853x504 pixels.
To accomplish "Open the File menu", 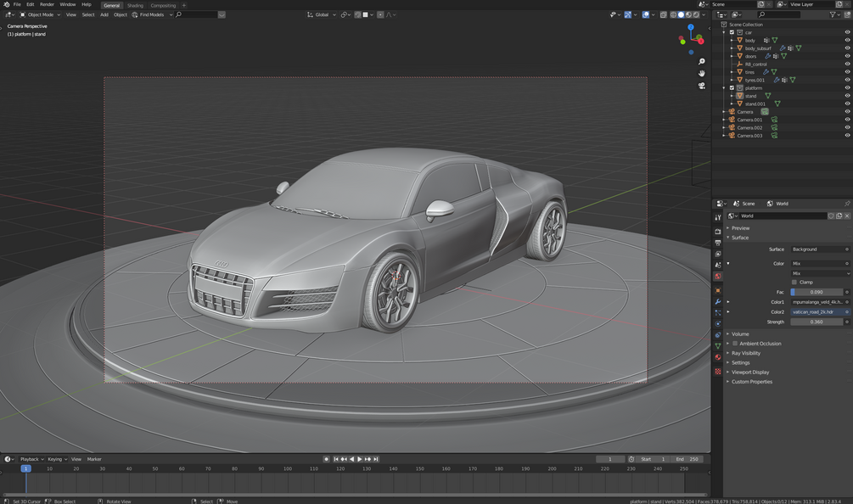I will 17,4.
